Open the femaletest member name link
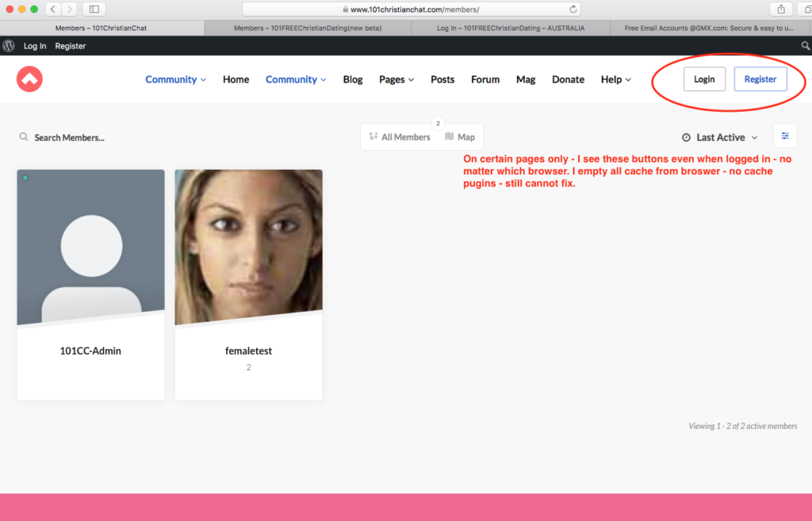The width and height of the screenshot is (812, 521). point(248,351)
